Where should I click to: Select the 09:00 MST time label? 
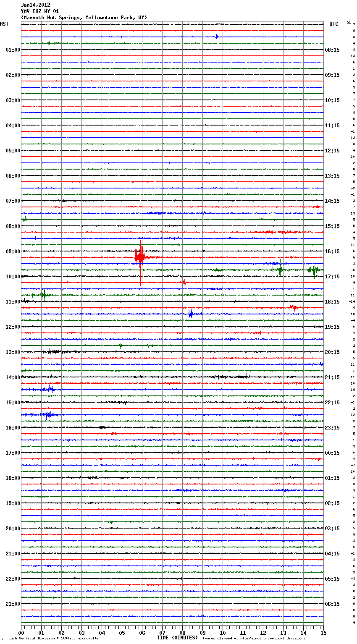pos(13,251)
